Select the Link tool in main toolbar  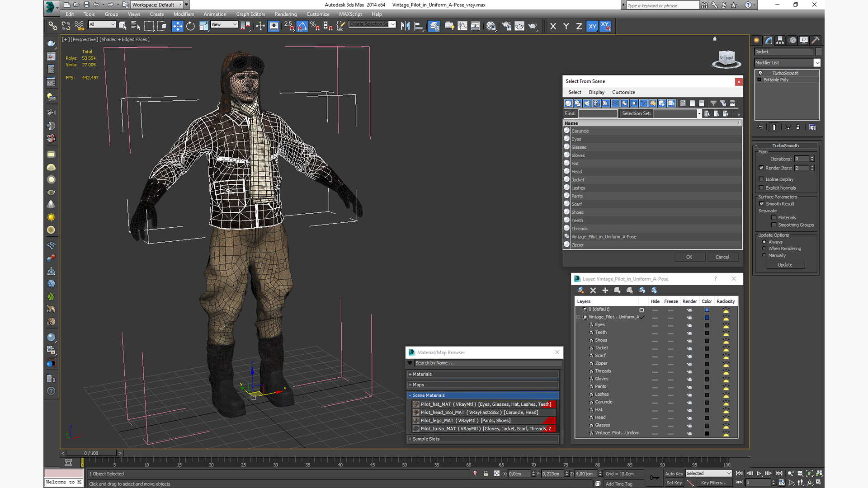click(53, 26)
